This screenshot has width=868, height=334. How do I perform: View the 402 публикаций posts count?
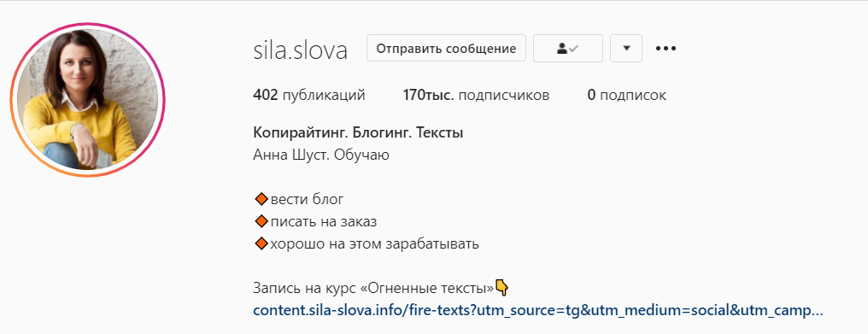[x=309, y=96]
